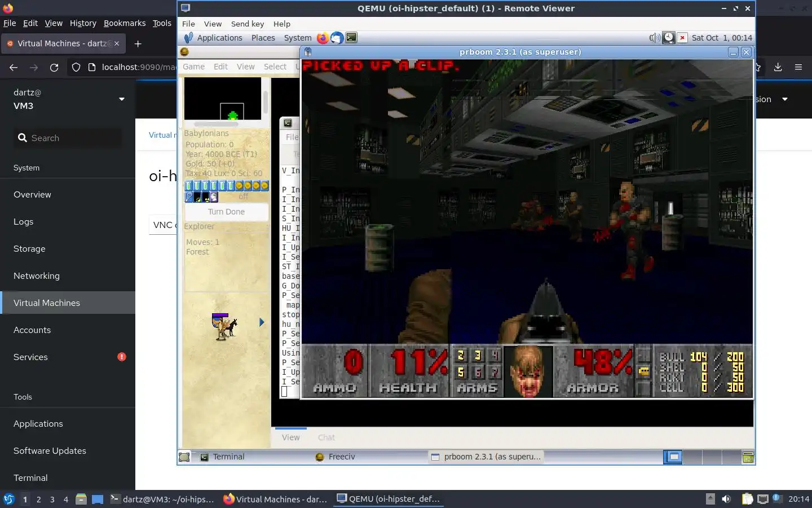
Task: Switch to host workspace 3
Action: pos(52,500)
